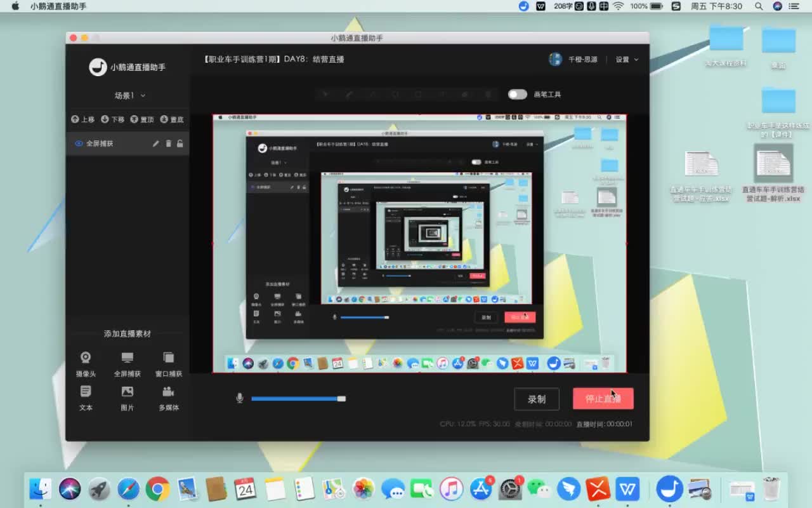Expand the 场景1 scene dropdown
This screenshot has width=812, height=508.
coord(130,95)
